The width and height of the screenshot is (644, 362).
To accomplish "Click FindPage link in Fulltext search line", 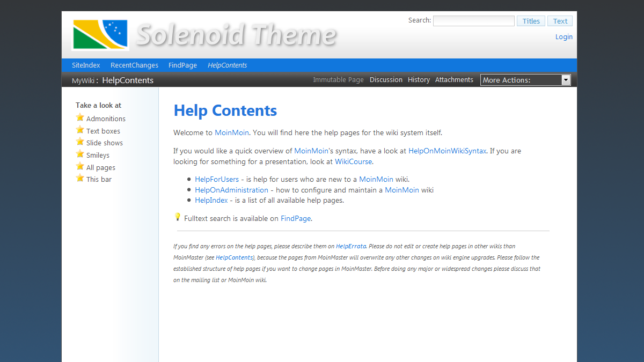I will point(296,218).
